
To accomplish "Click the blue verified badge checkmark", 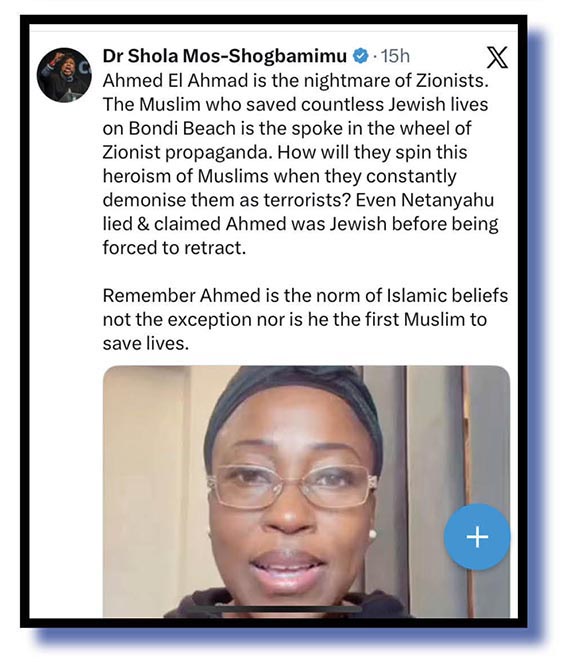I will click(x=360, y=56).
